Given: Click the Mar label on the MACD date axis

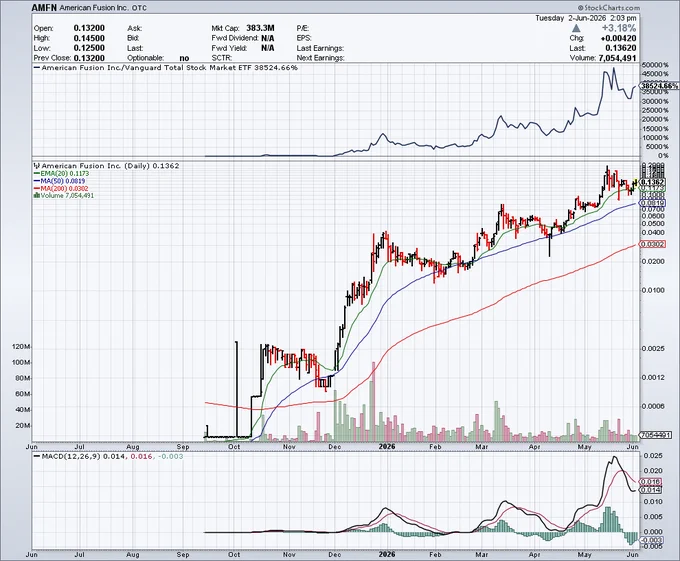Looking at the screenshot, I should coord(482,554).
